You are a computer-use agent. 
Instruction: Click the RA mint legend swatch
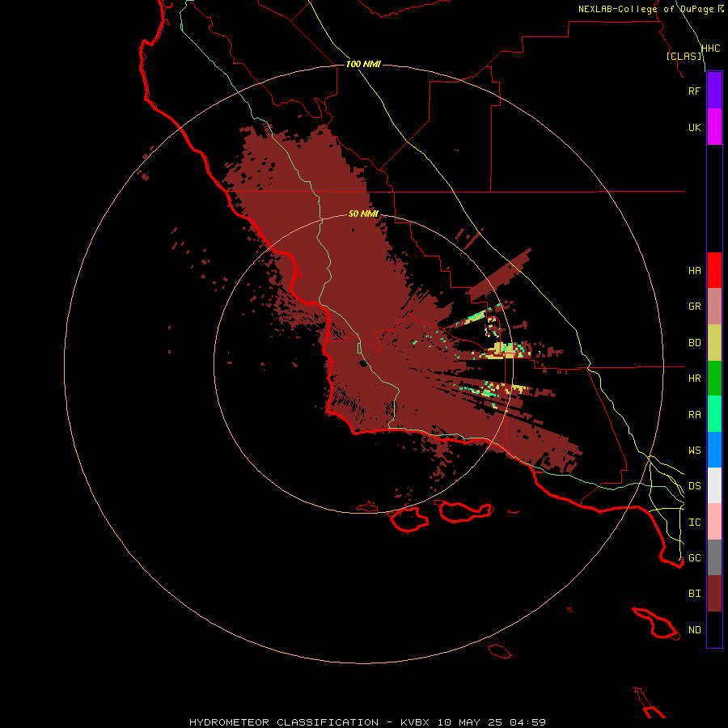click(714, 414)
